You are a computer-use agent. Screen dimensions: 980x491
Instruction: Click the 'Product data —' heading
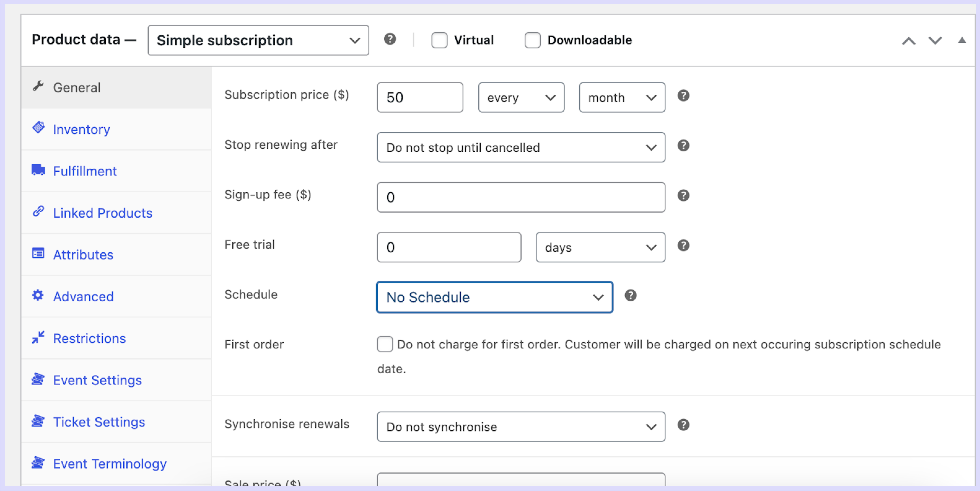(x=84, y=39)
